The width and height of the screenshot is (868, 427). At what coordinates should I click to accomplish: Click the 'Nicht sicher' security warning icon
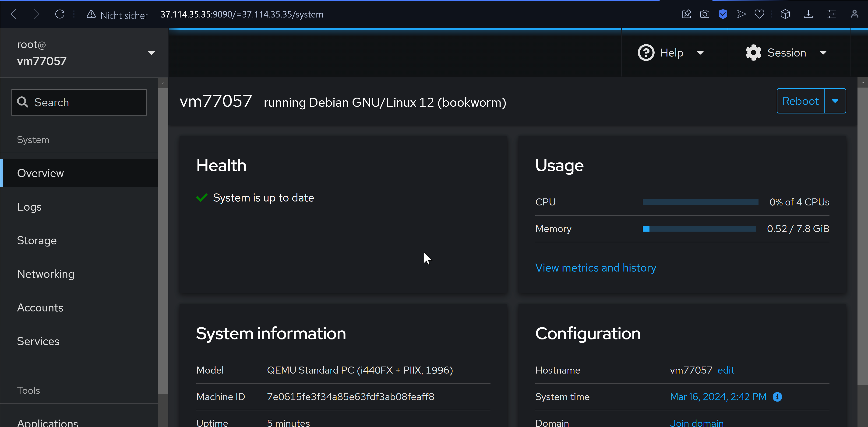click(91, 14)
